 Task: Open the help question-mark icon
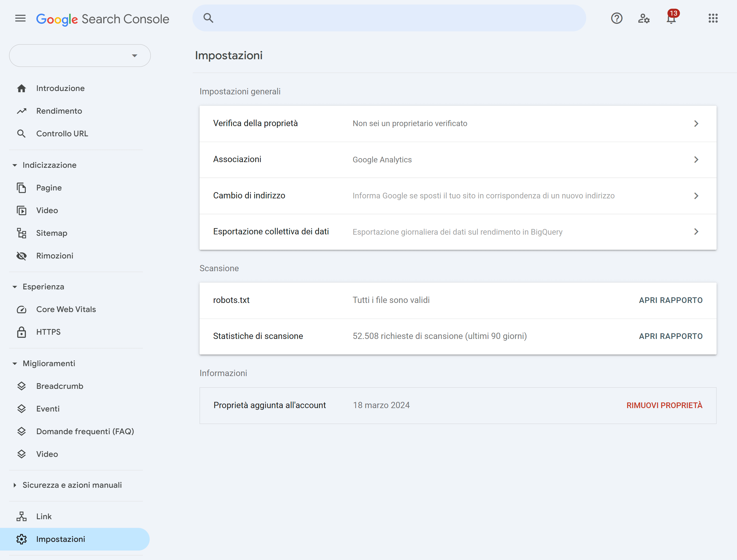617,18
